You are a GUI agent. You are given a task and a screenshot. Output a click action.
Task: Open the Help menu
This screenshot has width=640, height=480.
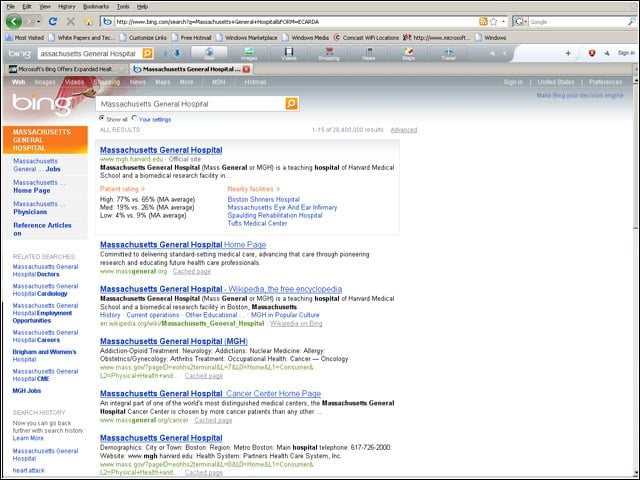142,7
